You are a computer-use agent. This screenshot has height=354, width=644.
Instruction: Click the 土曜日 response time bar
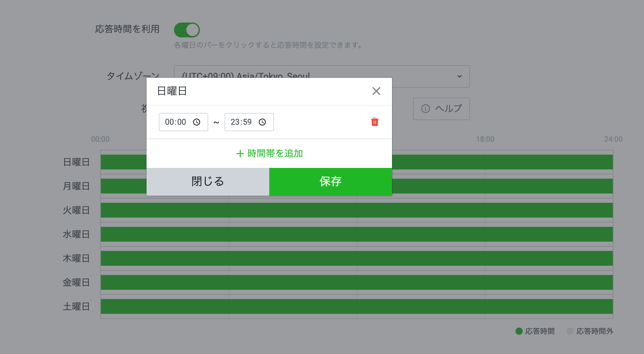pyautogui.click(x=357, y=306)
